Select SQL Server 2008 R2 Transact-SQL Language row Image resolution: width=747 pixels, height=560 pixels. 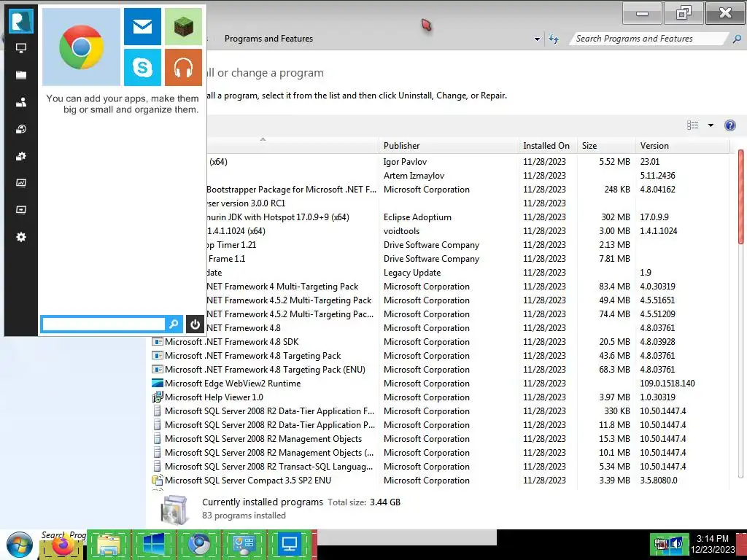(x=439, y=466)
